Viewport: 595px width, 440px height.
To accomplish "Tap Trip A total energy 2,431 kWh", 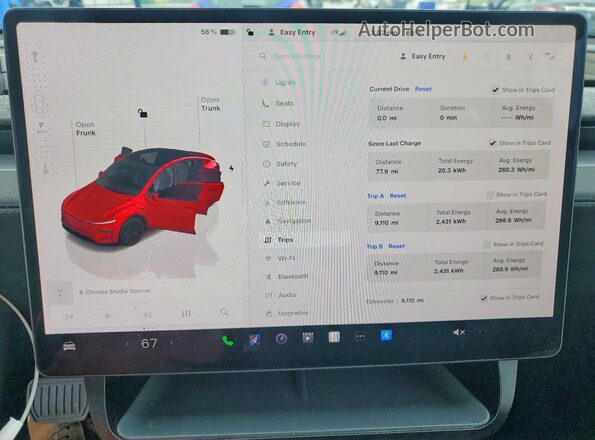I will click(x=451, y=222).
